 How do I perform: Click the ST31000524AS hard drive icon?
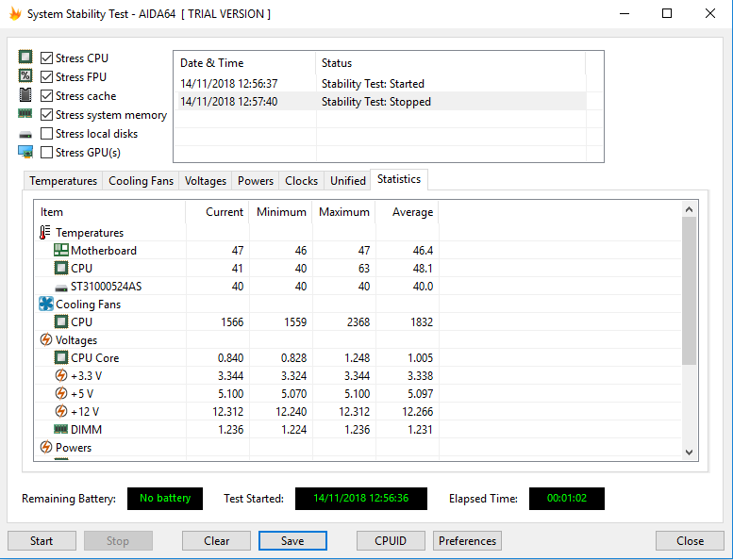(x=60, y=288)
